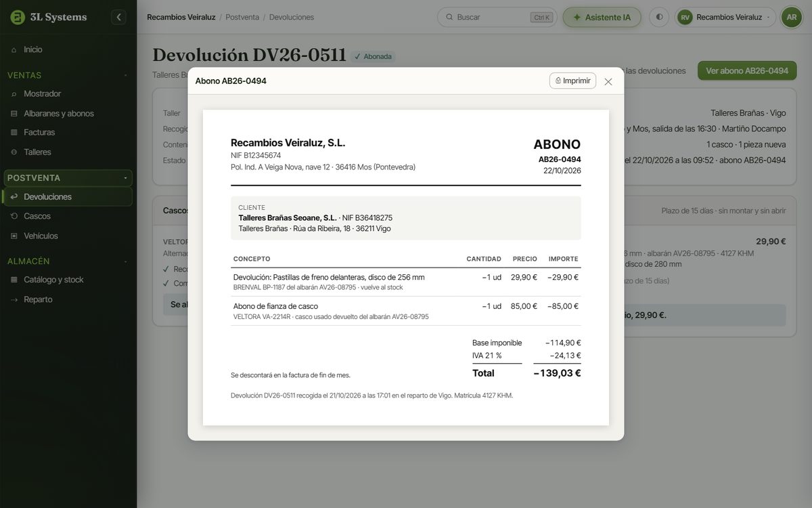
Task: Open the AR user avatar menu
Action: coord(791,17)
